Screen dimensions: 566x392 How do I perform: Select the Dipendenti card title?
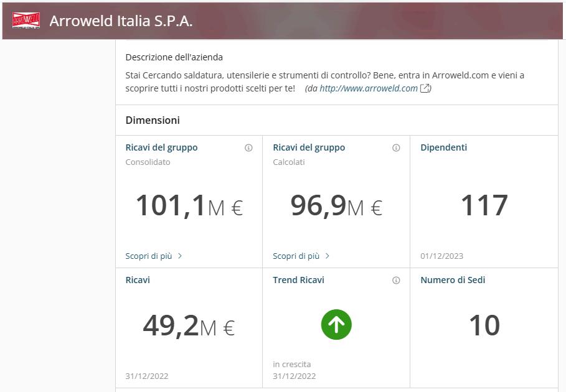pos(443,147)
